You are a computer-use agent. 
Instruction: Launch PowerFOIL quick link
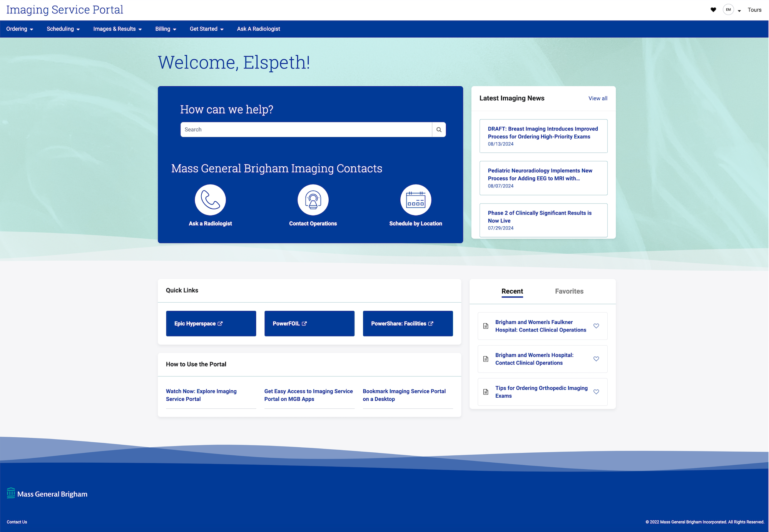pos(309,324)
